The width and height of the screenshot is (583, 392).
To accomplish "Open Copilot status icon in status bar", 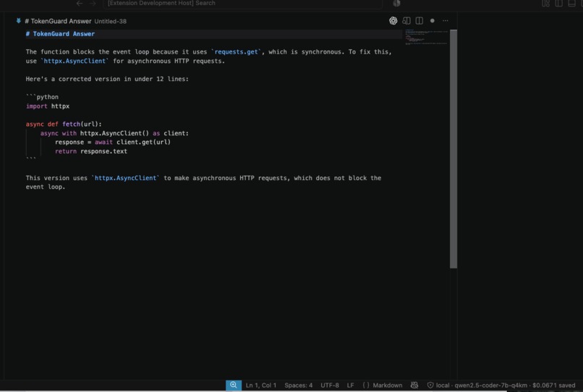I will 414,385.
